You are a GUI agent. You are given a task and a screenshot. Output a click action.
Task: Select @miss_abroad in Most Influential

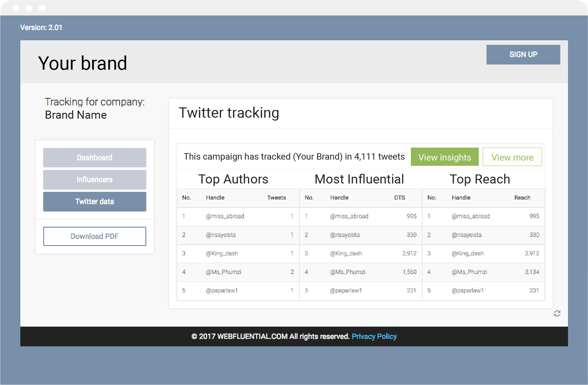[x=349, y=216]
